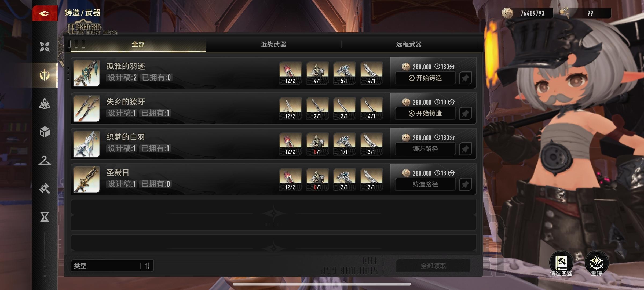This screenshot has height=290, width=644.
Task: Open the 重铸 reforge icon
Action: [x=597, y=263]
